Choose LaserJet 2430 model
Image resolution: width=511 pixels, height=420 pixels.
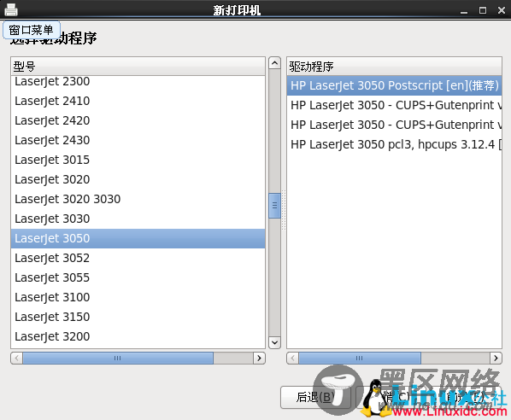point(138,140)
